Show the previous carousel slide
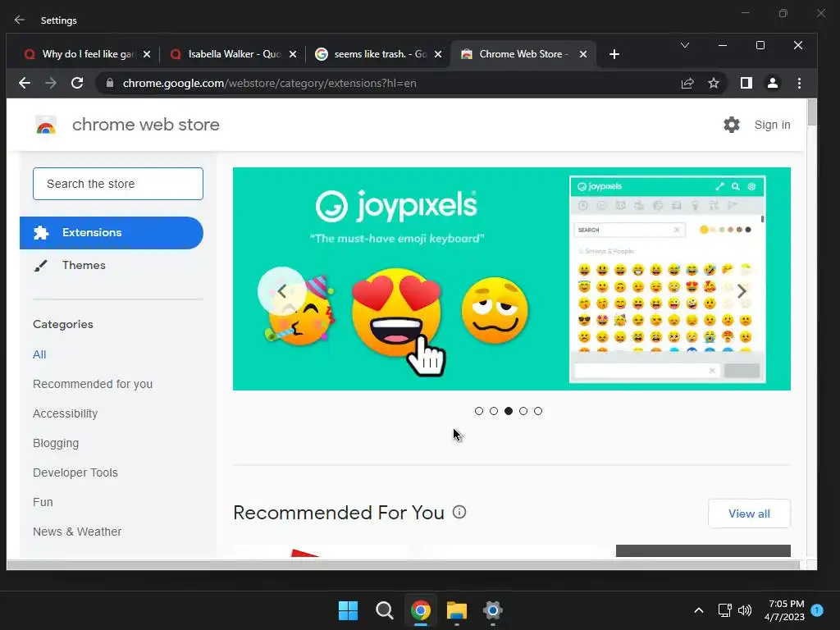 click(282, 291)
